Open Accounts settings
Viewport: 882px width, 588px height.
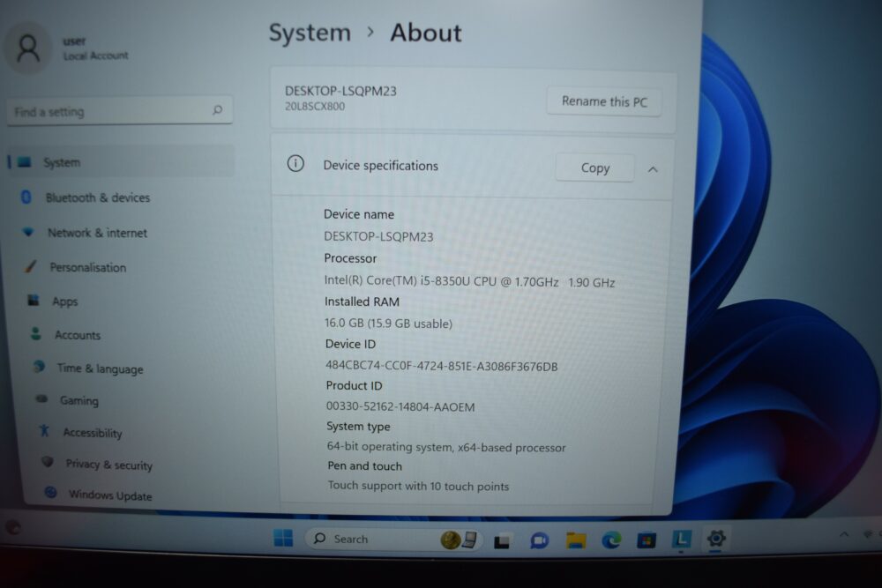point(77,335)
